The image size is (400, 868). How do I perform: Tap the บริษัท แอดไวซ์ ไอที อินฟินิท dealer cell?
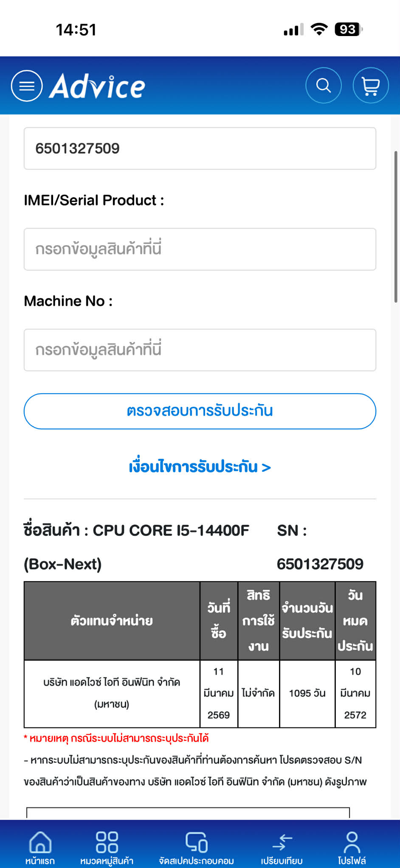pyautogui.click(x=112, y=693)
